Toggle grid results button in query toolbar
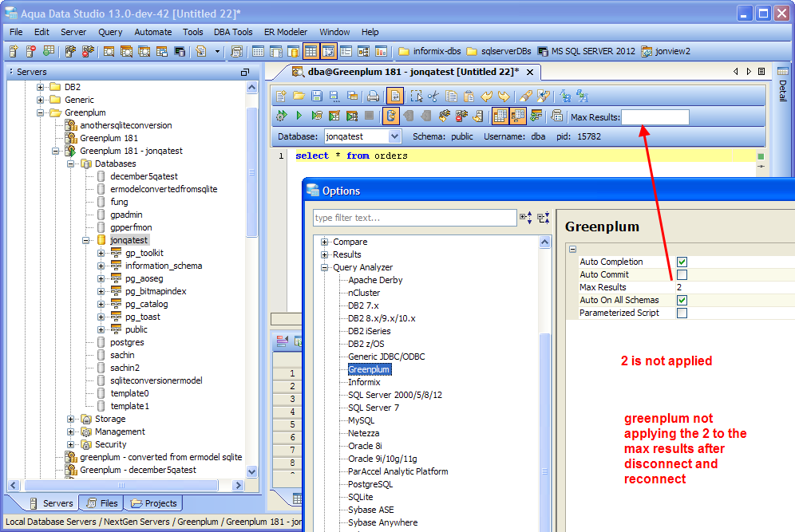 coord(500,116)
